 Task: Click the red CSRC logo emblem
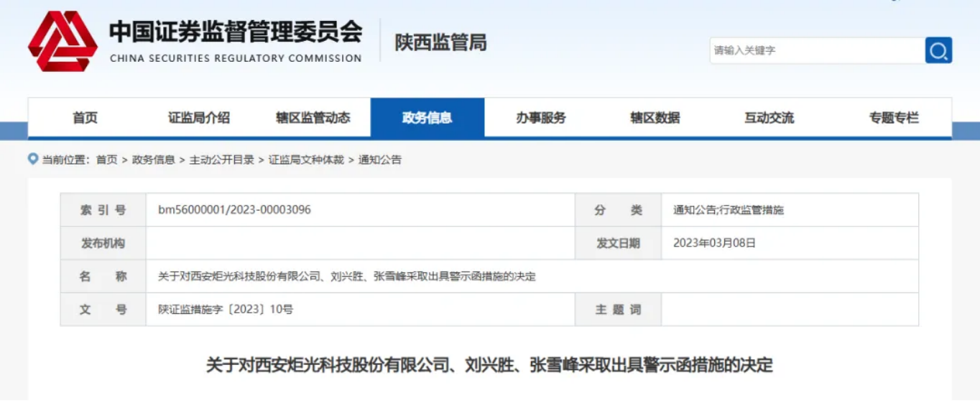(63, 42)
